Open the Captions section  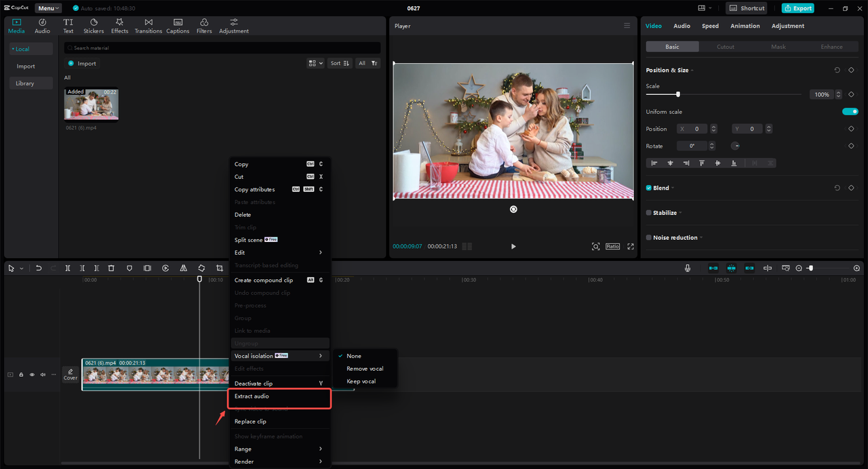coord(178,26)
